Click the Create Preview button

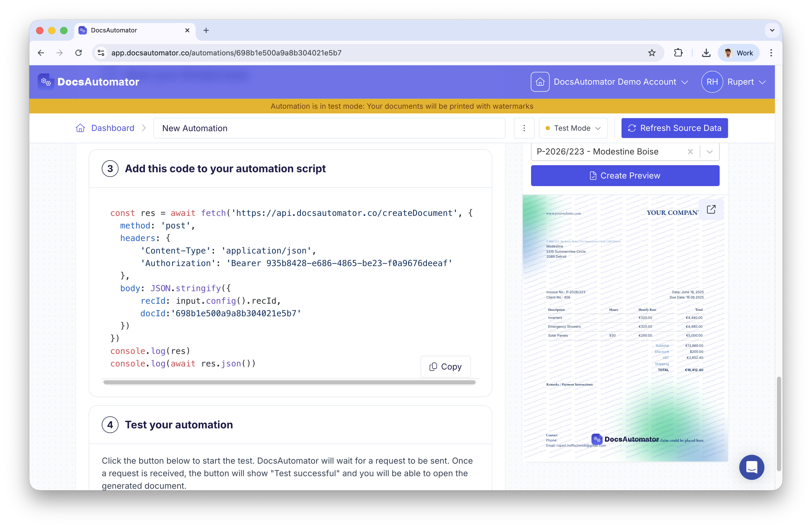tap(625, 176)
